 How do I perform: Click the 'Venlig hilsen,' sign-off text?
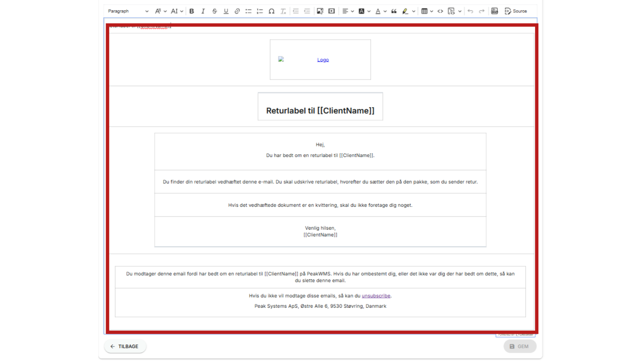[x=320, y=228]
